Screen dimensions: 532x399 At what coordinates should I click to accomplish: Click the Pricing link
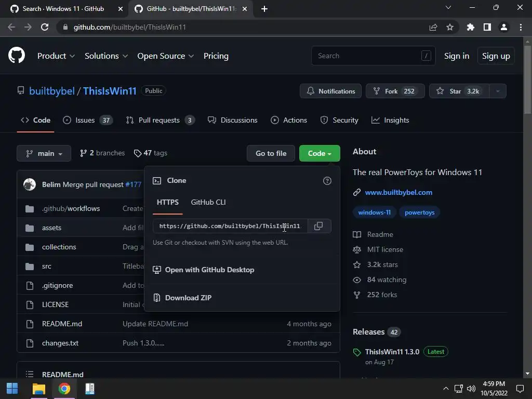pyautogui.click(x=216, y=56)
